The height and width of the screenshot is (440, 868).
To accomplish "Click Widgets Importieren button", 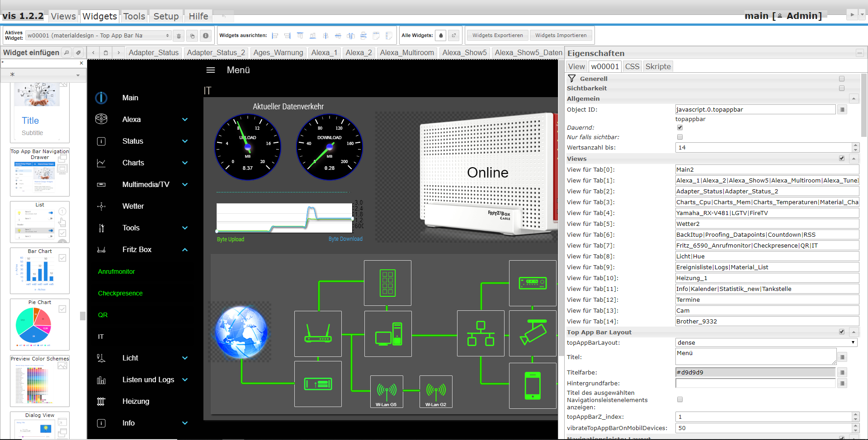I will pos(561,35).
